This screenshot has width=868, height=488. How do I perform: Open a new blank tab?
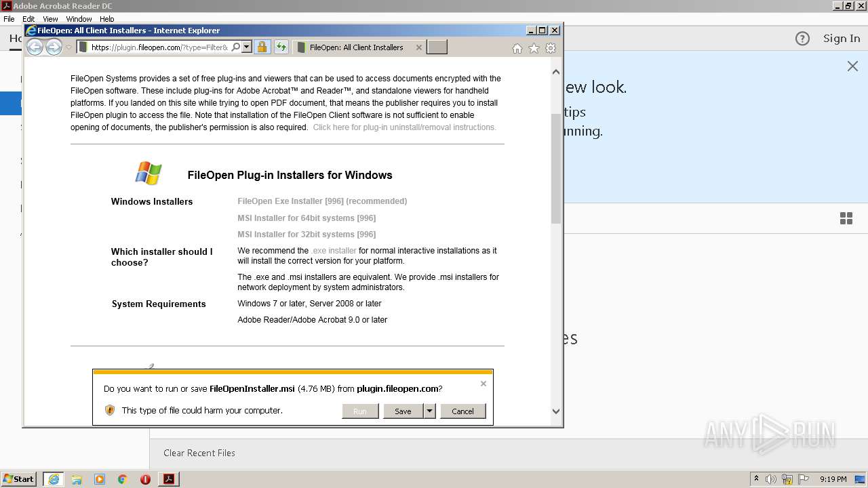tap(437, 47)
